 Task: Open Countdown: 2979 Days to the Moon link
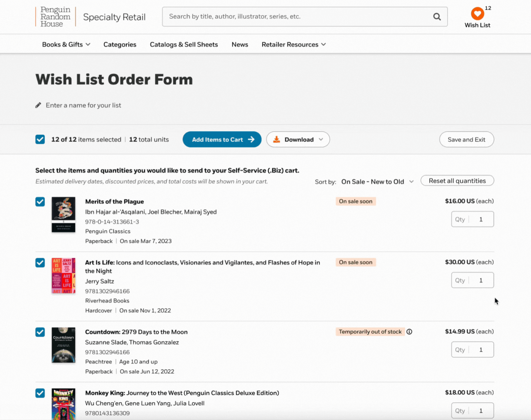tap(136, 332)
